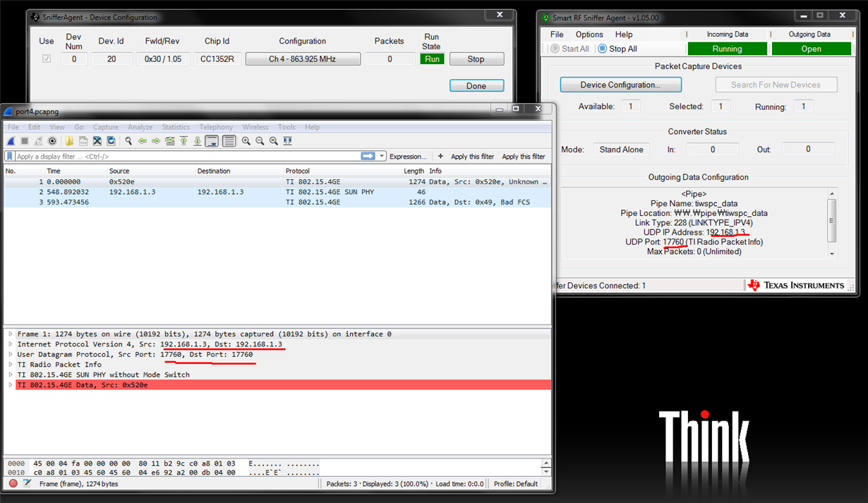Open Help menu in Sniffer Agent
Screen dimensions: 868x503
pyautogui.click(x=624, y=35)
